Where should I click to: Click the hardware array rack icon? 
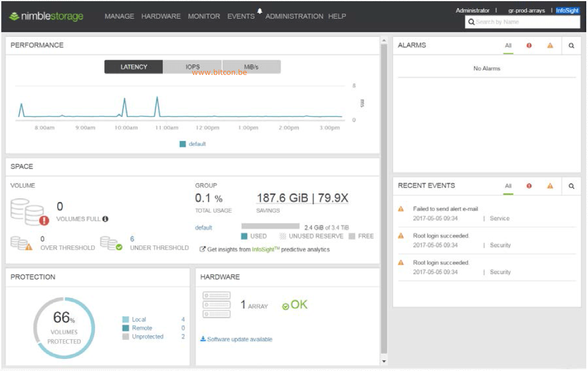(x=216, y=305)
